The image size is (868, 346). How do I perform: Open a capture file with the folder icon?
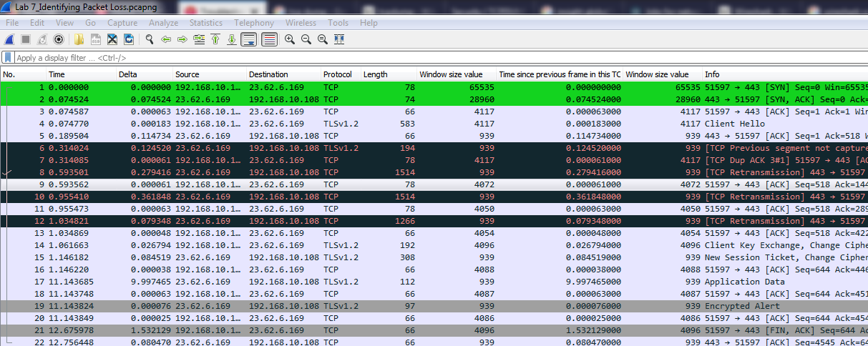click(x=79, y=39)
